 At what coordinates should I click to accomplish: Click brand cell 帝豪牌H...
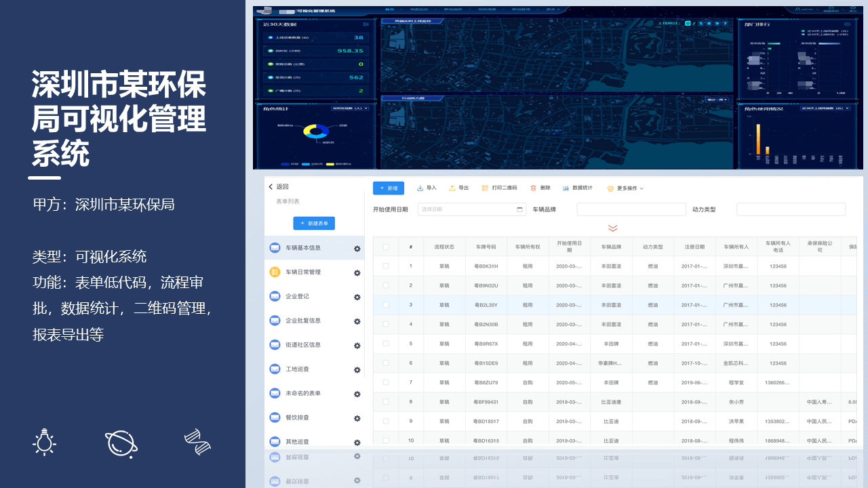611,363
